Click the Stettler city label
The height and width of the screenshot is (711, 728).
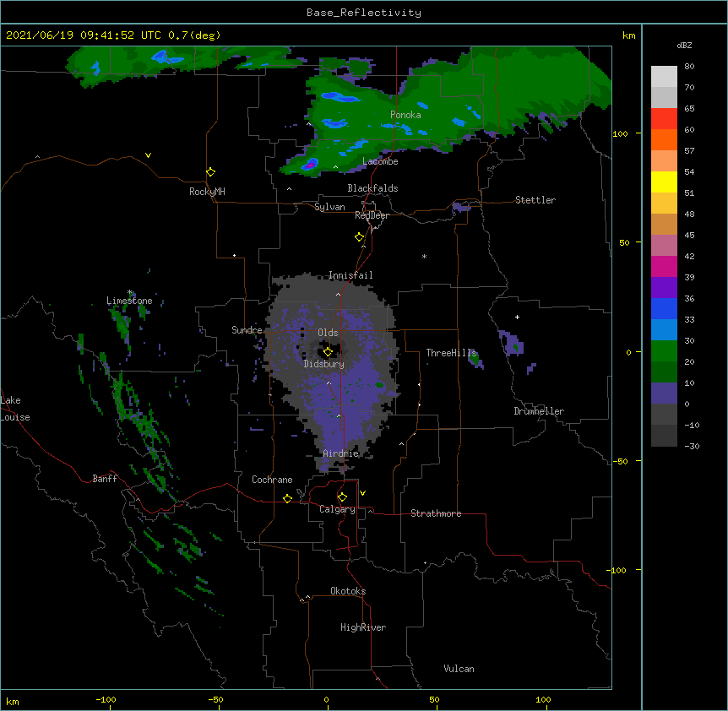(x=535, y=200)
